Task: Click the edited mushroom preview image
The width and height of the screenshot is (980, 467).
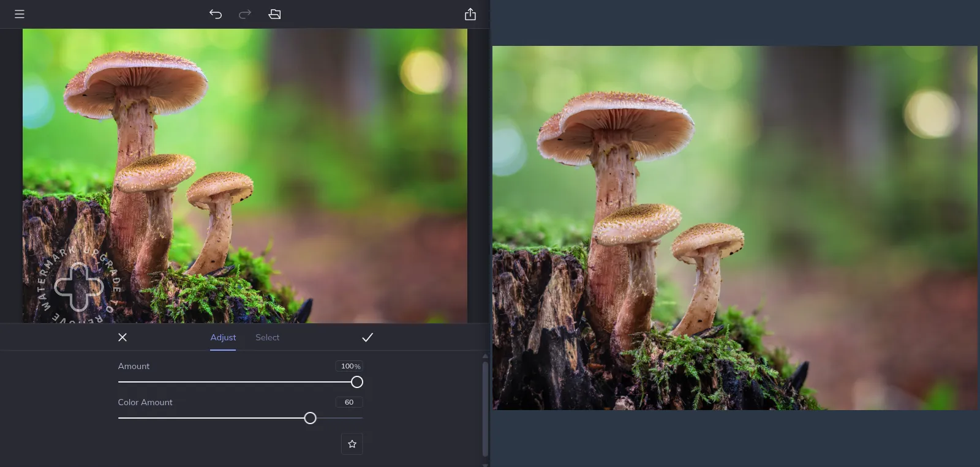Action: pos(245,176)
